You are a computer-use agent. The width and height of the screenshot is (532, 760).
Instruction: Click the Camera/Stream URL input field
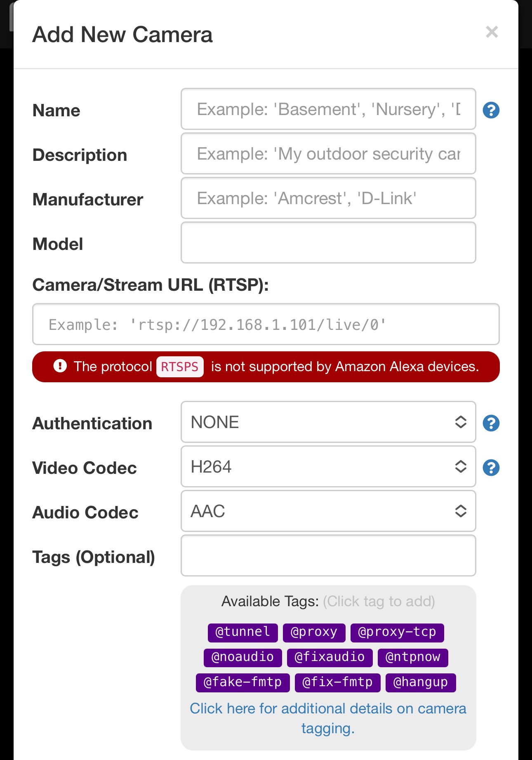tap(266, 325)
